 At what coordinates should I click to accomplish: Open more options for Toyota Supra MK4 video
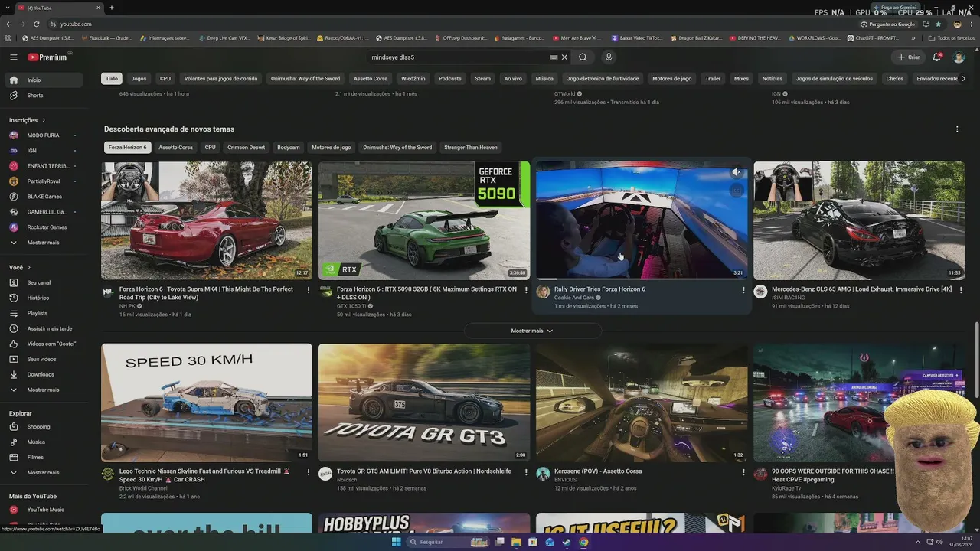click(x=309, y=290)
